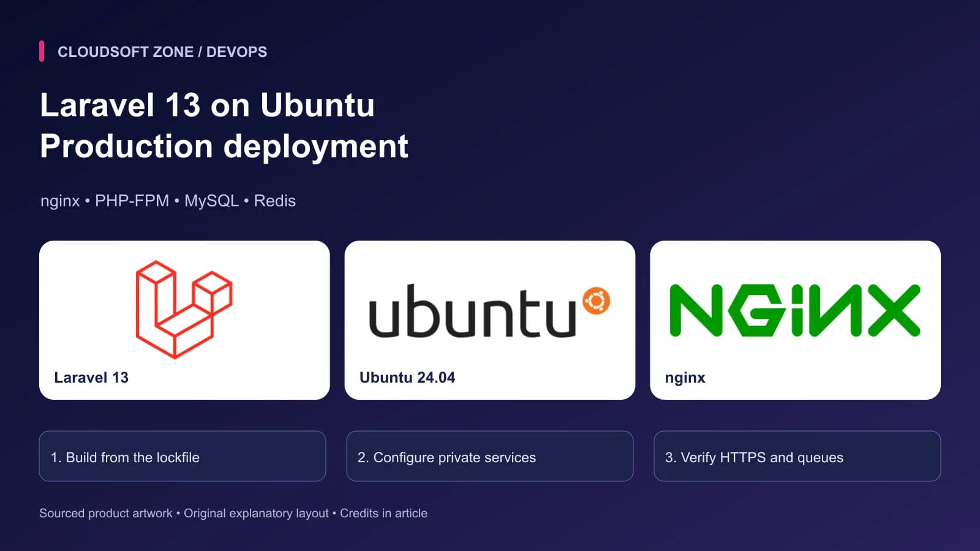Click the orange Ubuntu circle-of-friends icon
This screenshot has width=980, height=551.
pyautogui.click(x=596, y=301)
